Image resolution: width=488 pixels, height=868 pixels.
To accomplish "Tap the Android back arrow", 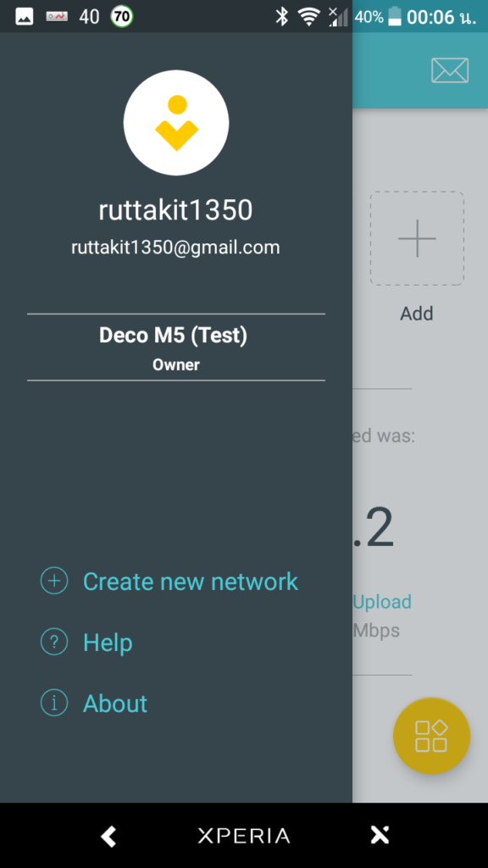I will click(108, 836).
